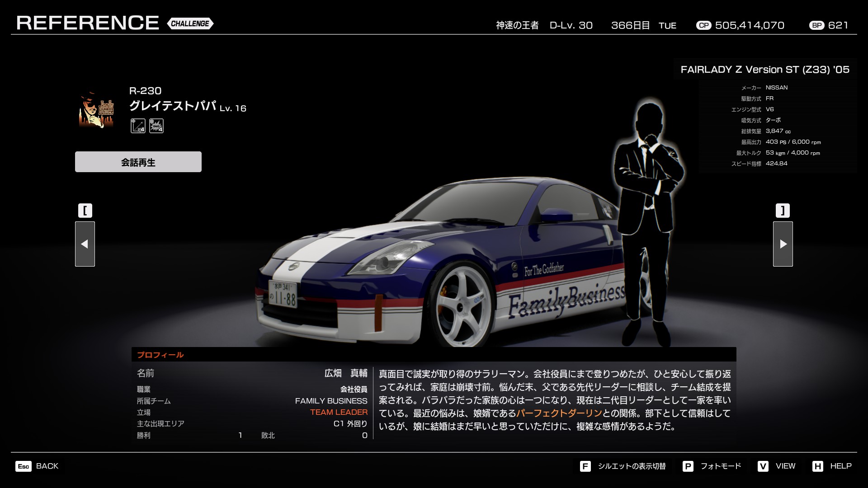This screenshot has width=868, height=488.
Task: Click the P key photo mode icon
Action: pyautogui.click(x=688, y=466)
